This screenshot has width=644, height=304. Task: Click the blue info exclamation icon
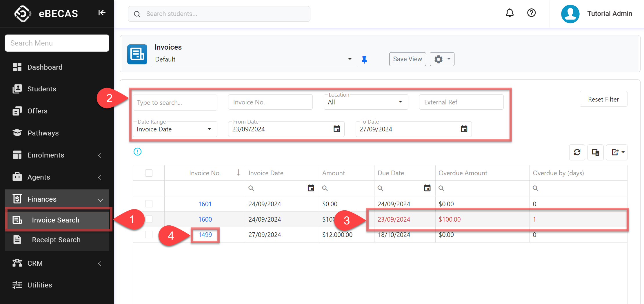tap(137, 151)
